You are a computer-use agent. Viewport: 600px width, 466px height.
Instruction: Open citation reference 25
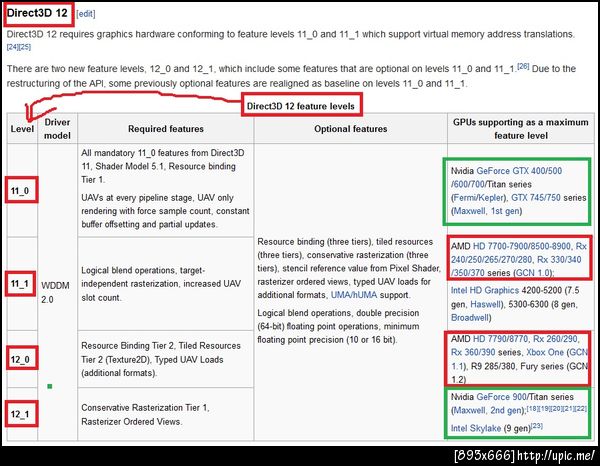pos(25,47)
